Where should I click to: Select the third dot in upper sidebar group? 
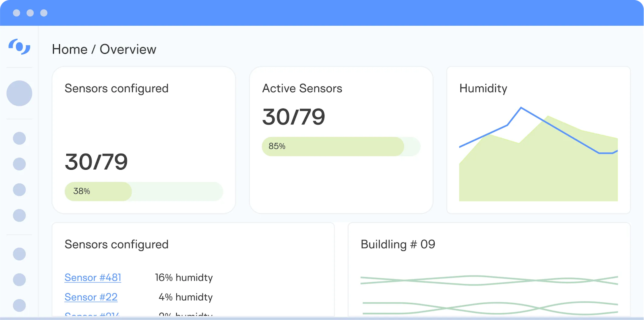pos(19,190)
